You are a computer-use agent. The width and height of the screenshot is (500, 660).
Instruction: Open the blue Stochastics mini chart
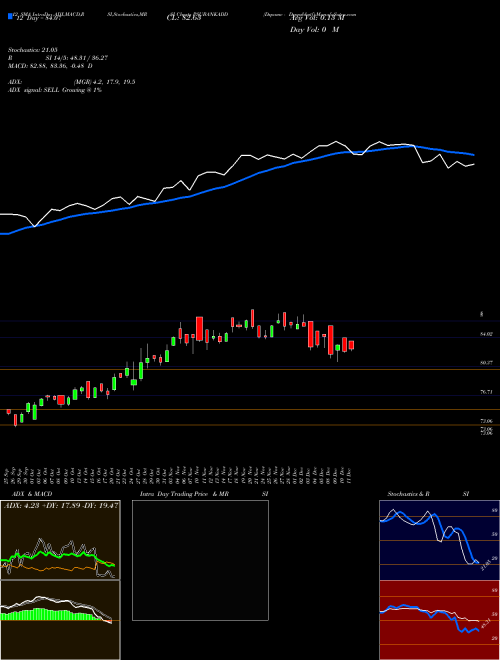(439, 540)
